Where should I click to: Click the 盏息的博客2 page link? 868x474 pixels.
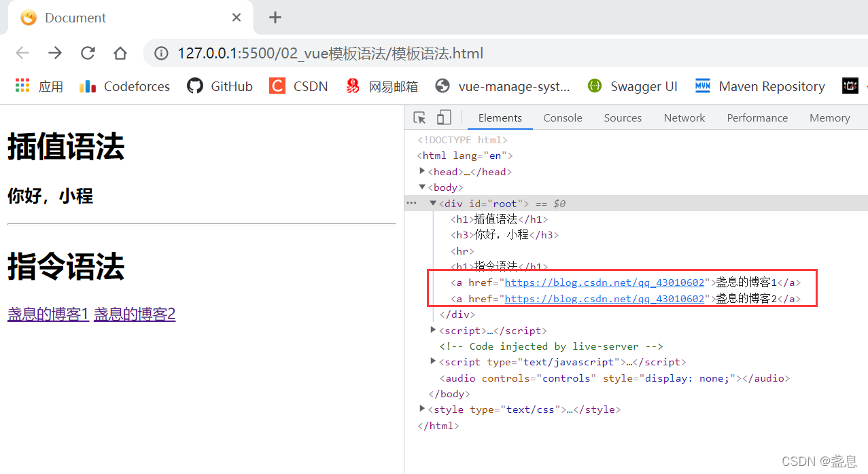point(135,314)
